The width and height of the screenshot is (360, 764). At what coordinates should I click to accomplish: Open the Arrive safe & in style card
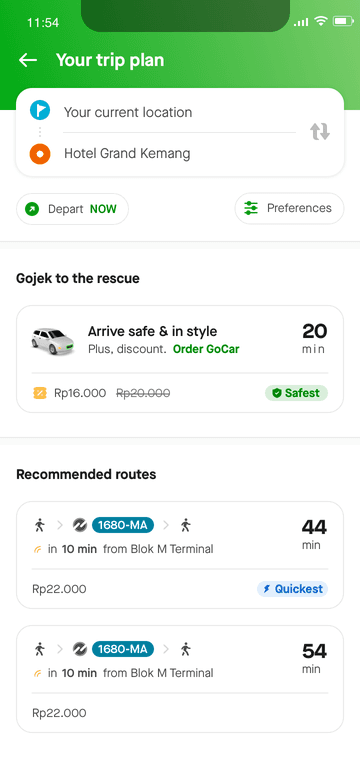[x=180, y=359]
